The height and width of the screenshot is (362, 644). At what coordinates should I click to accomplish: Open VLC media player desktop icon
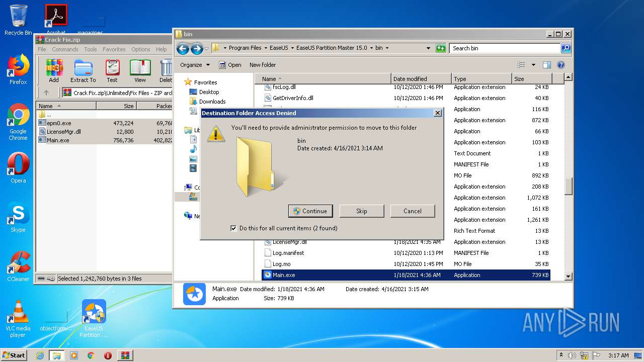pyautogui.click(x=18, y=319)
